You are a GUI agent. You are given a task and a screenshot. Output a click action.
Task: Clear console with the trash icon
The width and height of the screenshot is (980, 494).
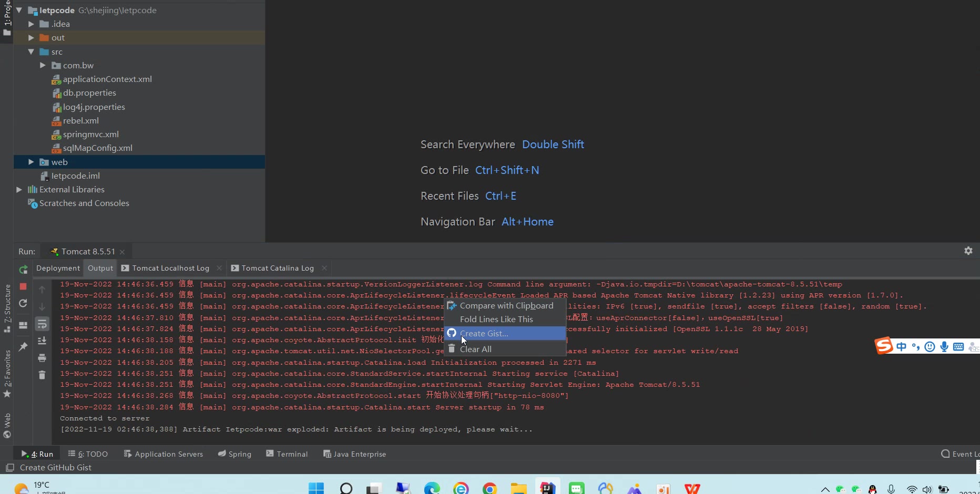point(42,375)
